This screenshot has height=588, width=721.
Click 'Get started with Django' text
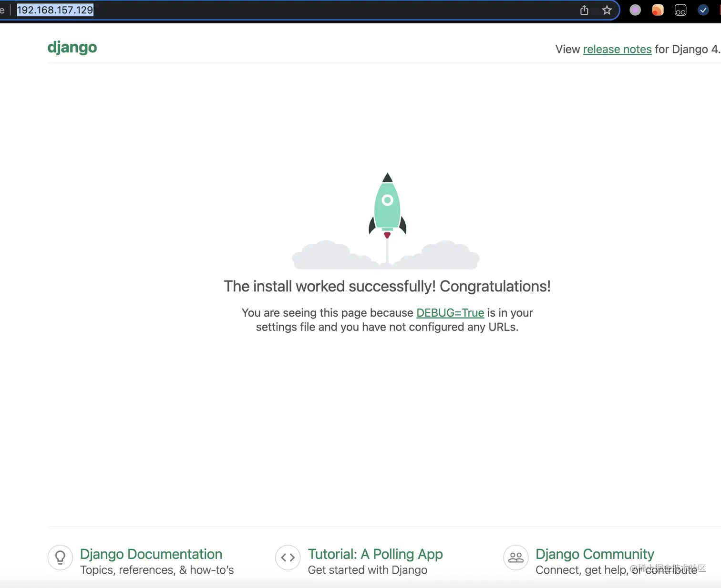368,570
